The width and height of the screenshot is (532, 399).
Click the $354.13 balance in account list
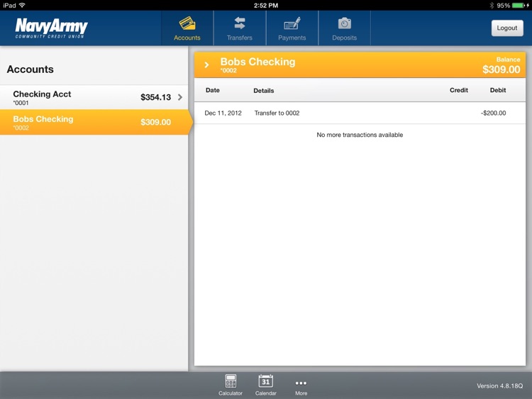pyautogui.click(x=156, y=97)
